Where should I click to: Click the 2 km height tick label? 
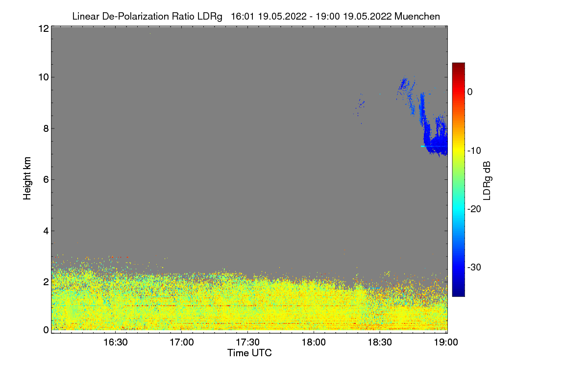pos(45,282)
